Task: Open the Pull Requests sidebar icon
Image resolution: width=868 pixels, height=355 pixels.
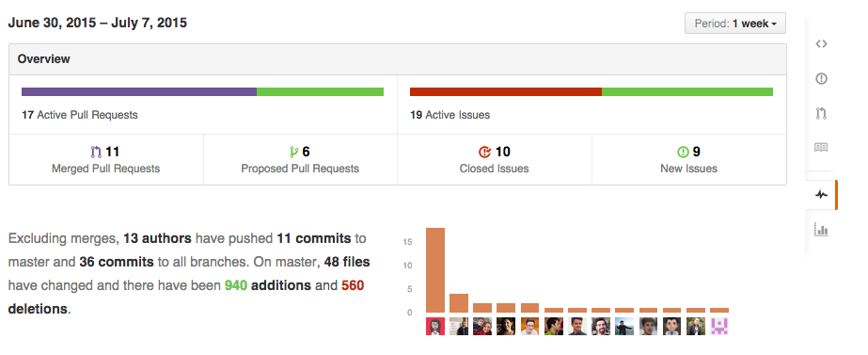Action: (821, 114)
